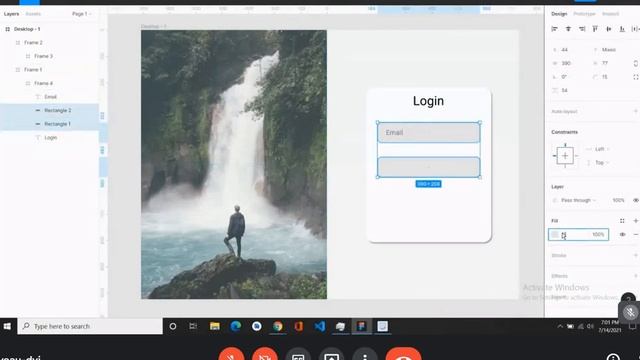Click the fill opacity 100% value
The width and height of the screenshot is (640, 360).
pyautogui.click(x=598, y=235)
